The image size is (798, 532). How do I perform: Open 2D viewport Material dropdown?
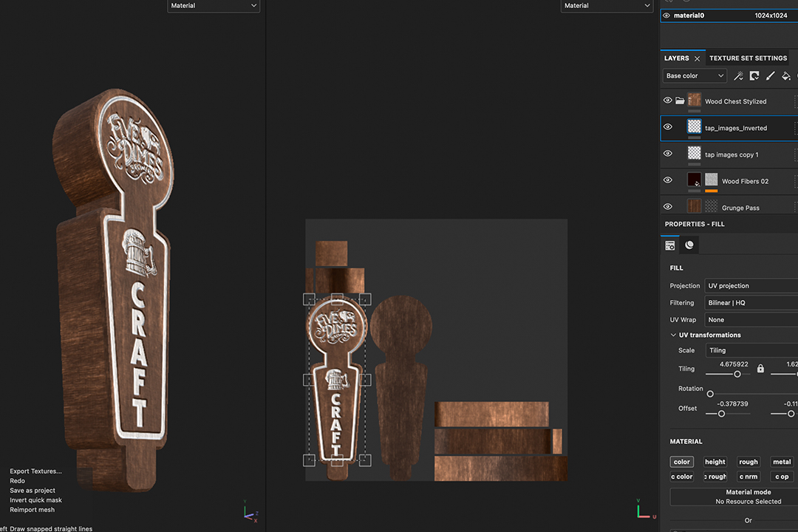point(607,6)
